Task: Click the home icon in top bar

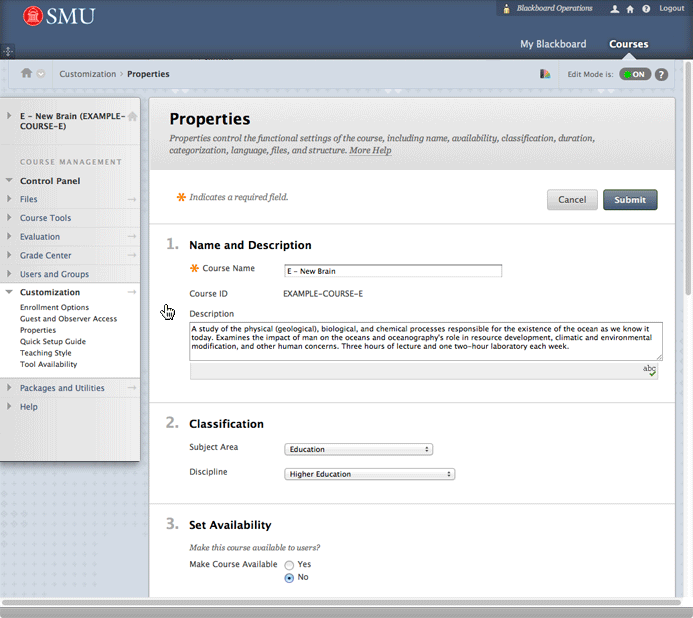Action: click(630, 9)
